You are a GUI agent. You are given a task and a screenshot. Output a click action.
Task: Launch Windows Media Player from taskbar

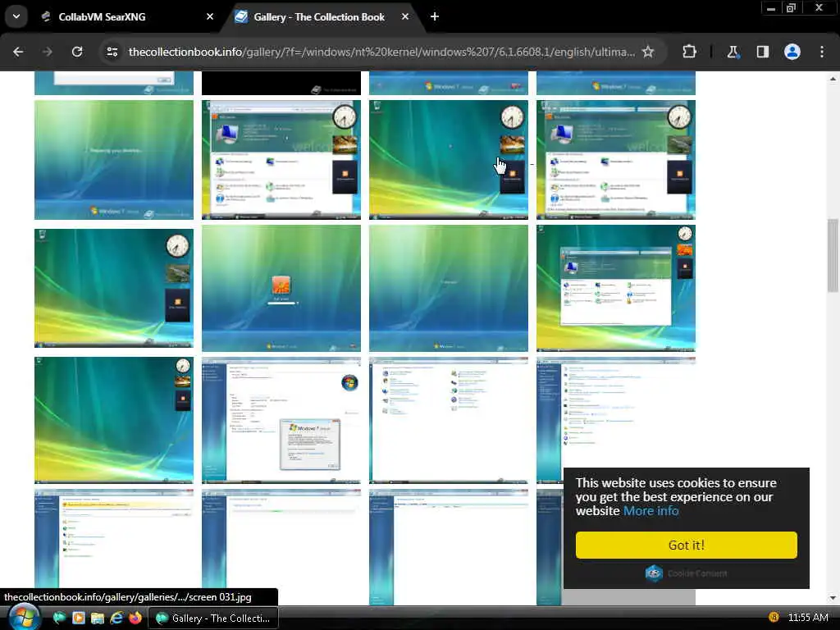[78, 619]
